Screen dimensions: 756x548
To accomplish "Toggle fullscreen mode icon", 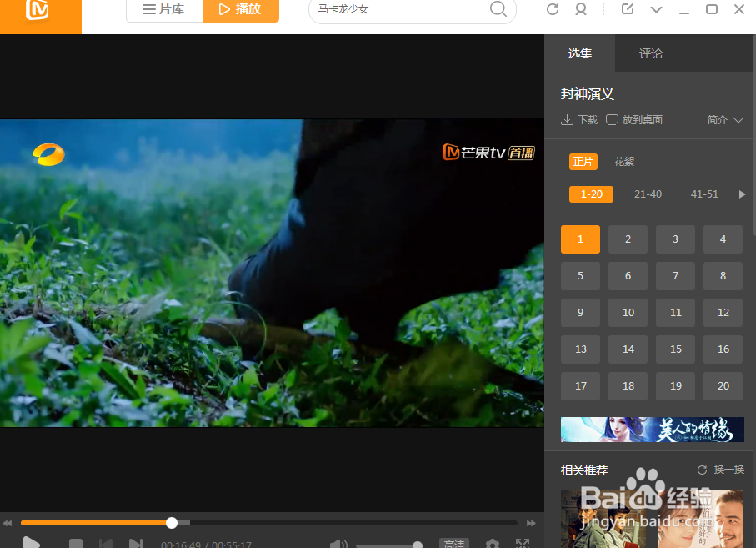I will [523, 544].
